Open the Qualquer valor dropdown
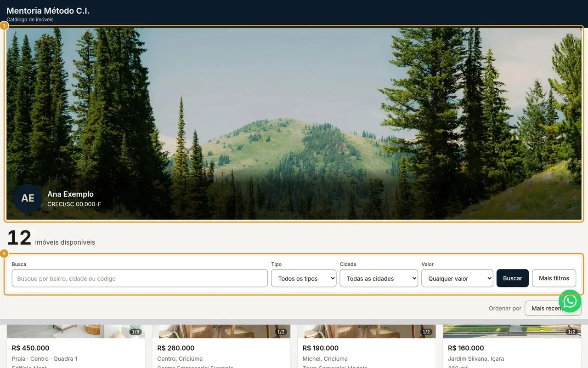Image resolution: width=588 pixels, height=368 pixels. [457, 278]
